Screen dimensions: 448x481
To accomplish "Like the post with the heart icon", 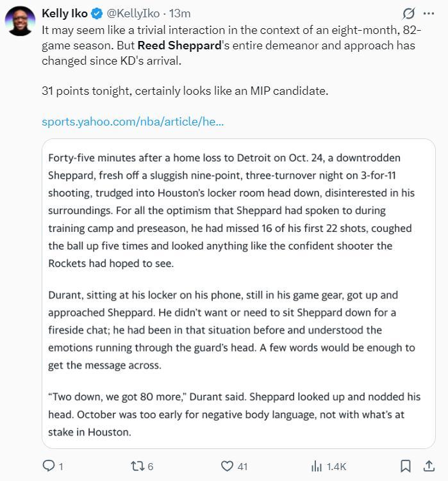I will point(227,466).
